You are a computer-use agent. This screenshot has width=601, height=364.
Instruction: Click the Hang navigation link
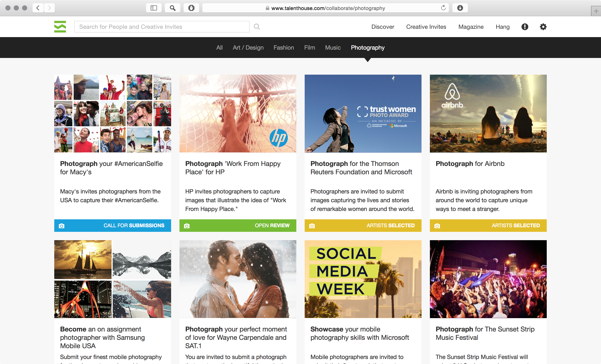click(x=503, y=27)
